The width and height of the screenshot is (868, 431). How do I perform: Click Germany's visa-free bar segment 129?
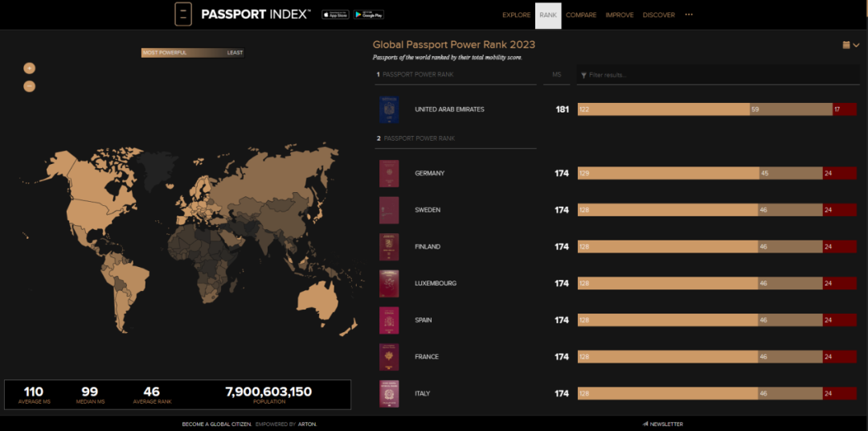(x=668, y=174)
